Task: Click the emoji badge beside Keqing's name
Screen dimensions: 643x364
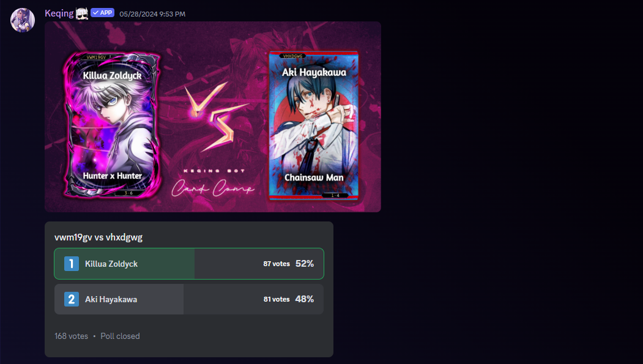Action: tap(81, 13)
